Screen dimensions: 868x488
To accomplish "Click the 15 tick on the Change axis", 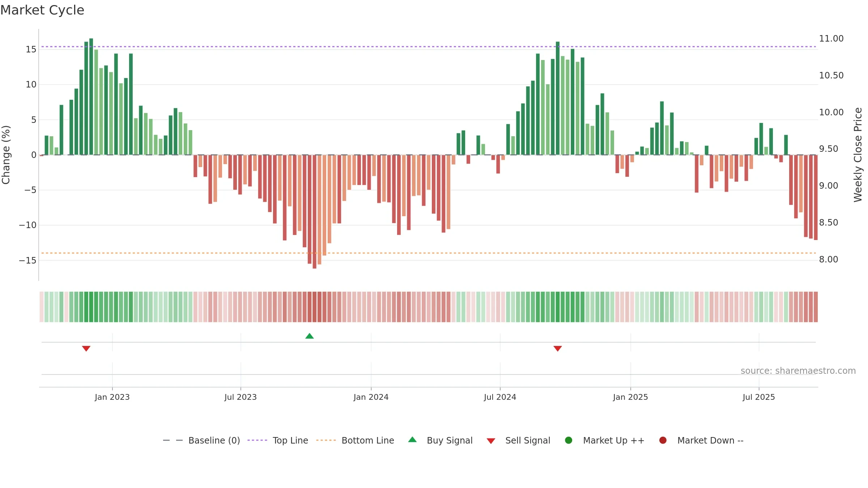I will point(31,50).
